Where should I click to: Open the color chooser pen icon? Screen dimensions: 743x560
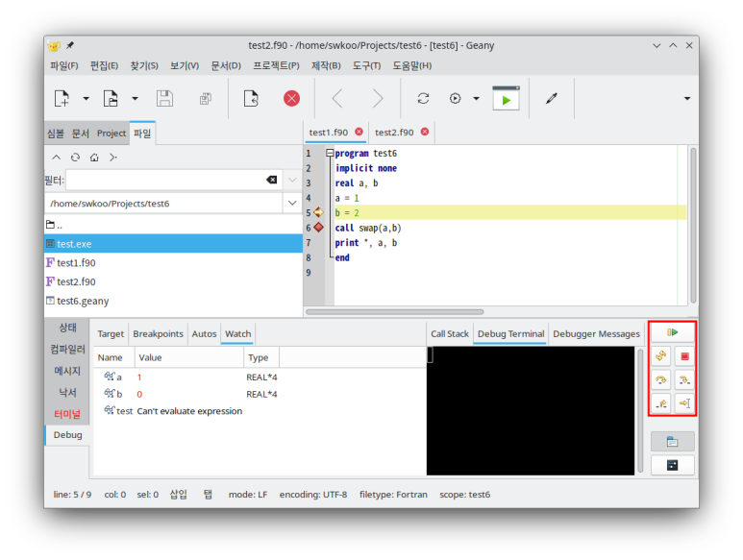551,99
